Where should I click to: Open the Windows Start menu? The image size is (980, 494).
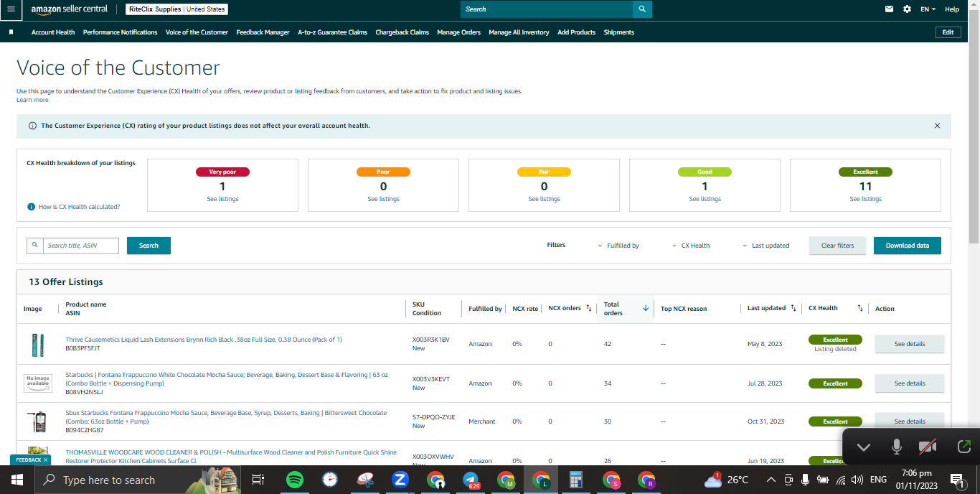point(17,480)
